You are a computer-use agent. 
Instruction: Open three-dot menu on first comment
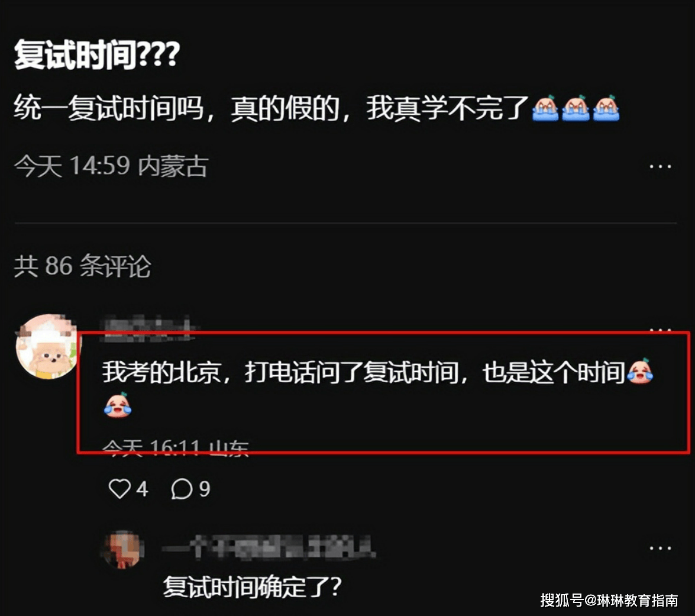coord(660,330)
